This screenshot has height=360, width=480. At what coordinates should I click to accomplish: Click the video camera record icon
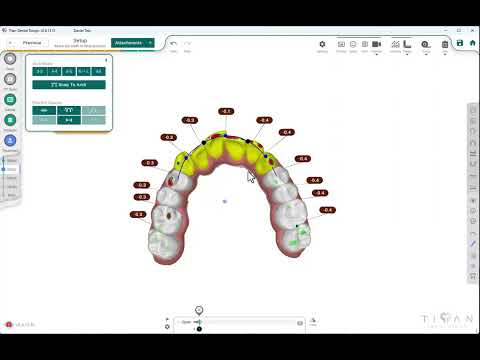pos(376,44)
